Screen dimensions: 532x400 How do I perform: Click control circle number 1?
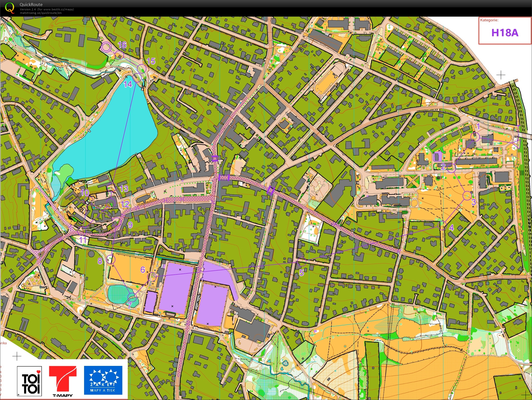point(475,136)
